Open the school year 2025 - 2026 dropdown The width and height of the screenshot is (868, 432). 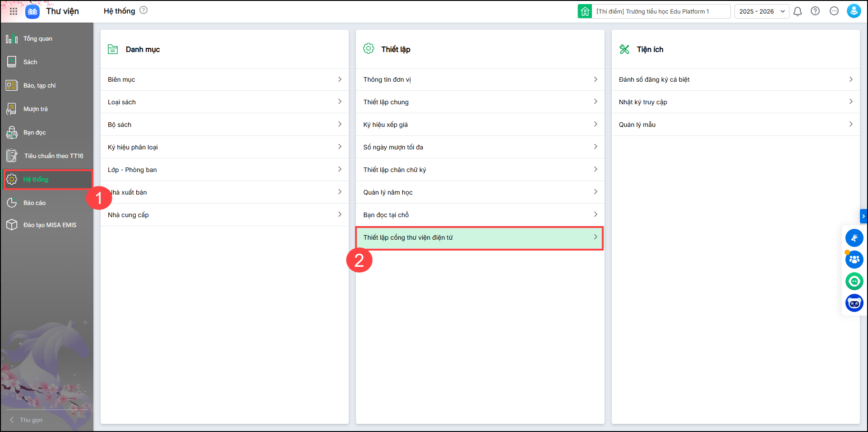(x=762, y=11)
